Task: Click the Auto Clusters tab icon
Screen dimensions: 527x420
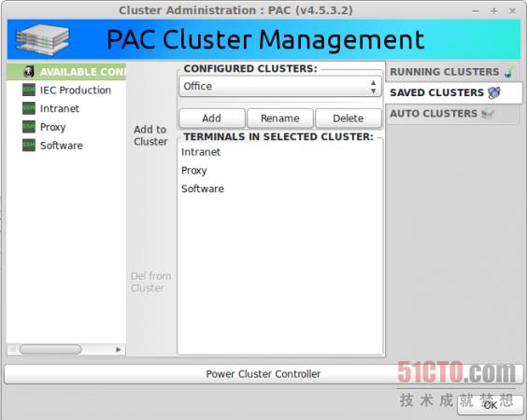Action: (488, 114)
